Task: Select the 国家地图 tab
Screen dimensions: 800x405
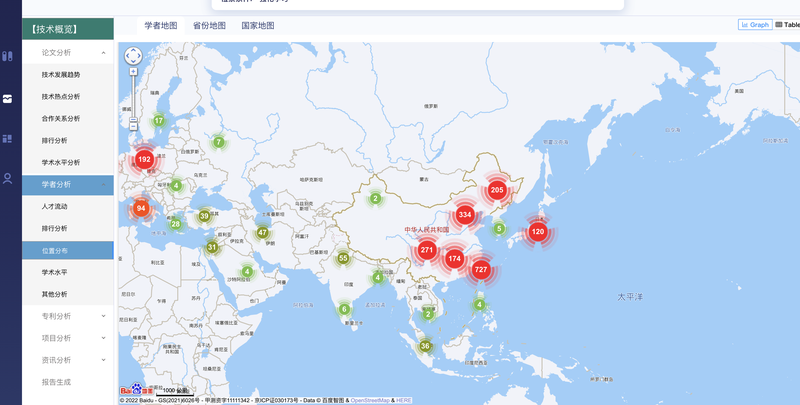Action: (x=258, y=26)
